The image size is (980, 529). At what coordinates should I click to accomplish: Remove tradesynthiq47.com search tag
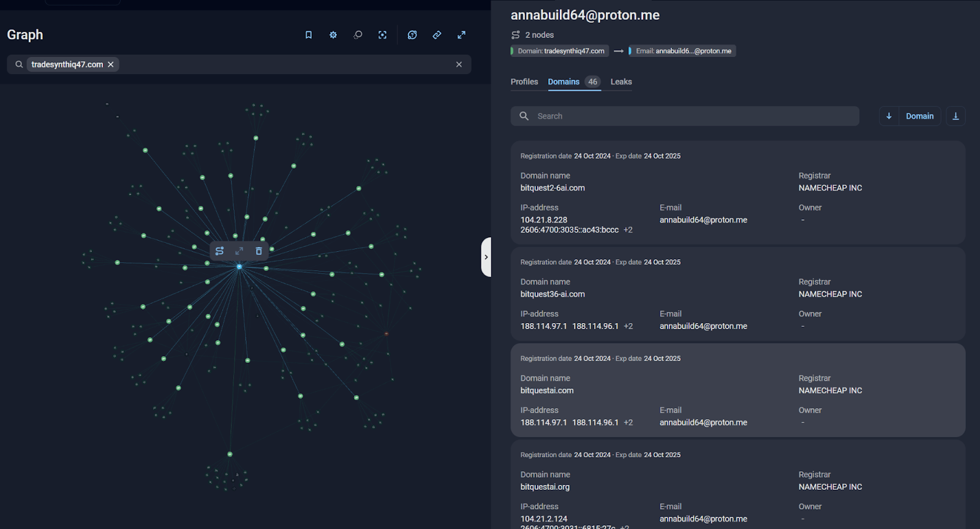[x=111, y=64]
